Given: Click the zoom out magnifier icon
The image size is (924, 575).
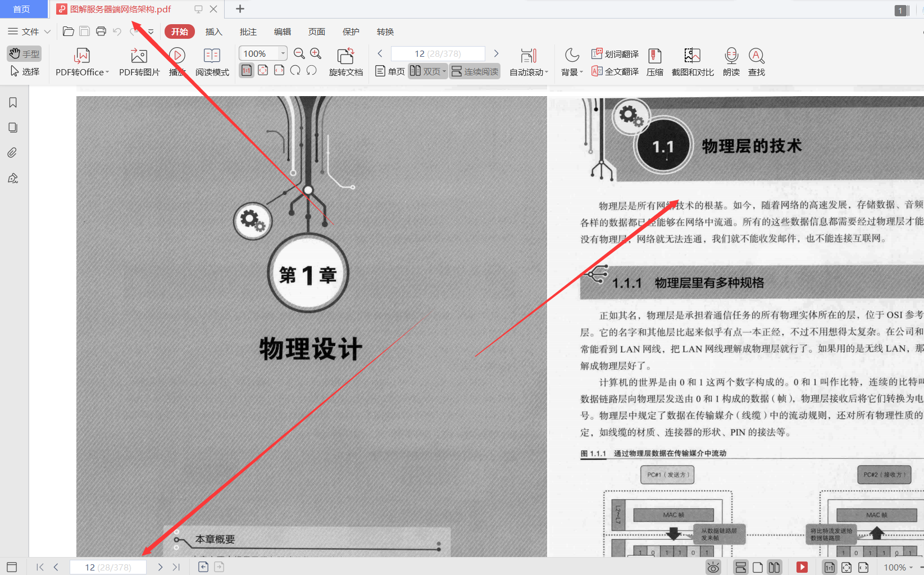Looking at the screenshot, I should [299, 53].
